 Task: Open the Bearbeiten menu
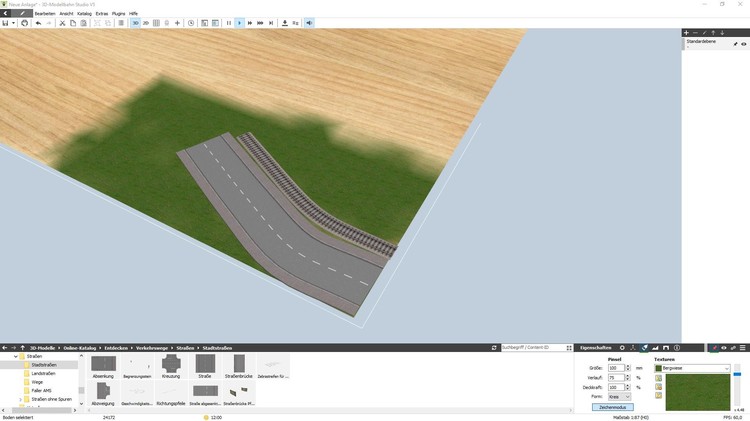(x=45, y=13)
